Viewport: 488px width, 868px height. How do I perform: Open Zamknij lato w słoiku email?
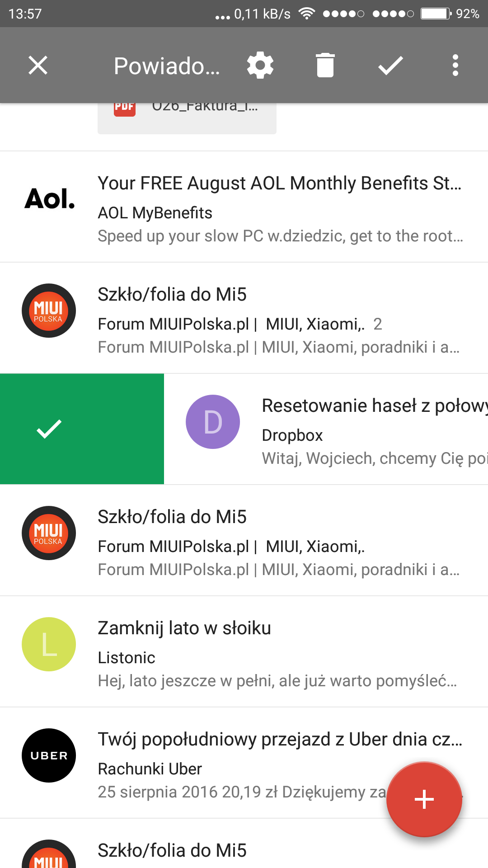pos(280,653)
